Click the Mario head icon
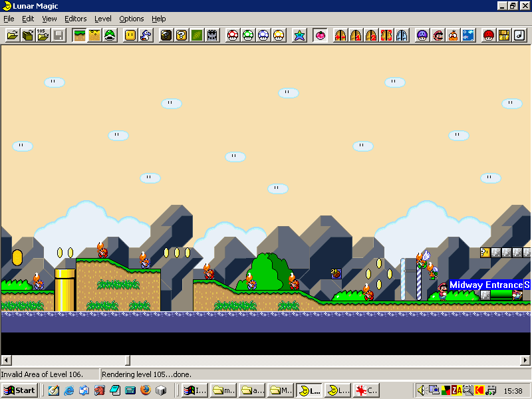Viewport: 532px width, 399px height. pos(438,35)
